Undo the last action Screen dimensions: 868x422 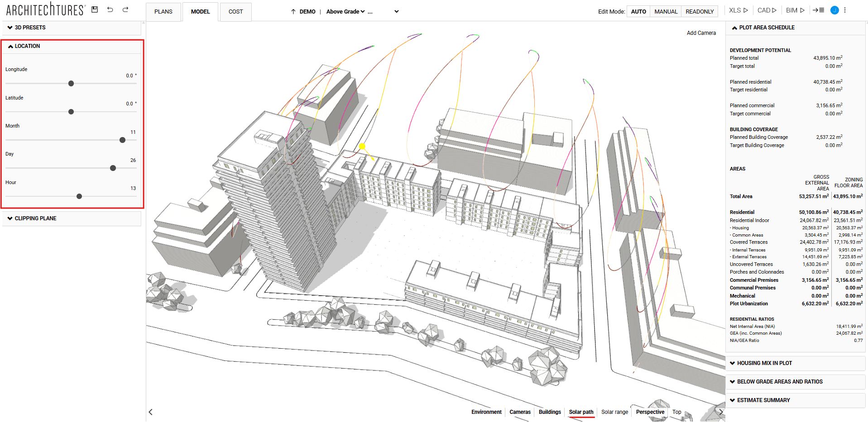coord(110,9)
